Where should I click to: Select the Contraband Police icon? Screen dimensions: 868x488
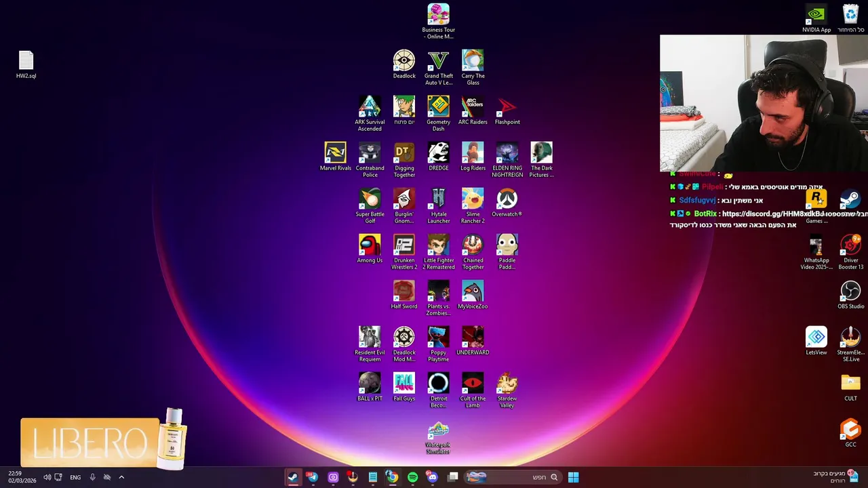[x=370, y=160]
